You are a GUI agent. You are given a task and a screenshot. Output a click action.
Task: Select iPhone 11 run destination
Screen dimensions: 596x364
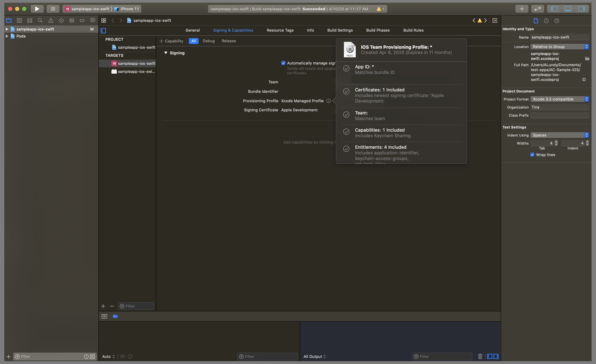coord(127,9)
